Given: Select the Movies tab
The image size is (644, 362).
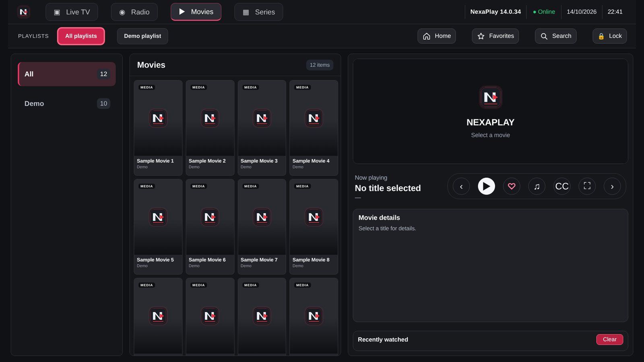Looking at the screenshot, I should pyautogui.click(x=196, y=12).
